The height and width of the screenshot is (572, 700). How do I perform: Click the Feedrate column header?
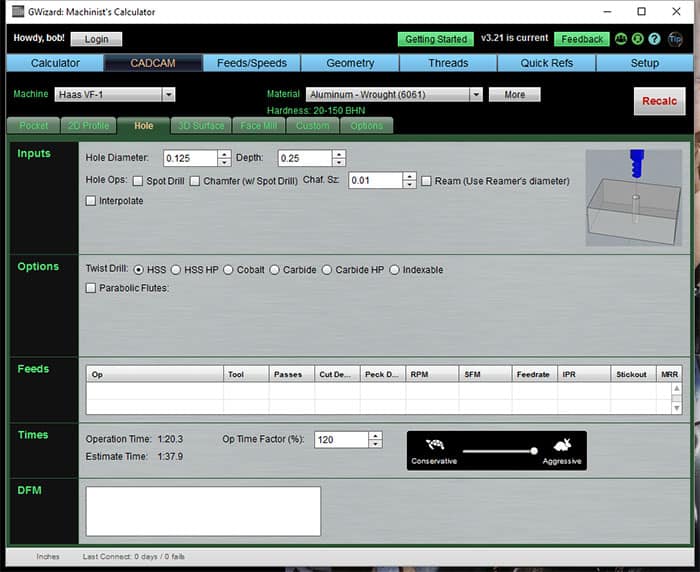pyautogui.click(x=534, y=374)
